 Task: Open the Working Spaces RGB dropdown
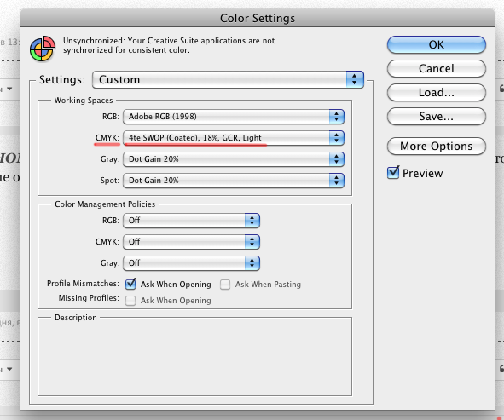(x=234, y=117)
